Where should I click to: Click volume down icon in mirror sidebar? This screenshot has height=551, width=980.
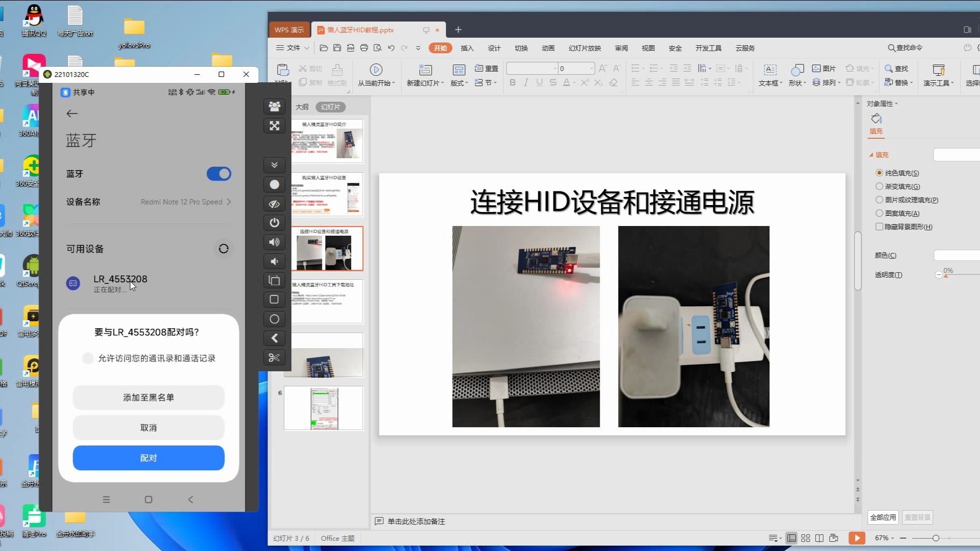pyautogui.click(x=275, y=261)
